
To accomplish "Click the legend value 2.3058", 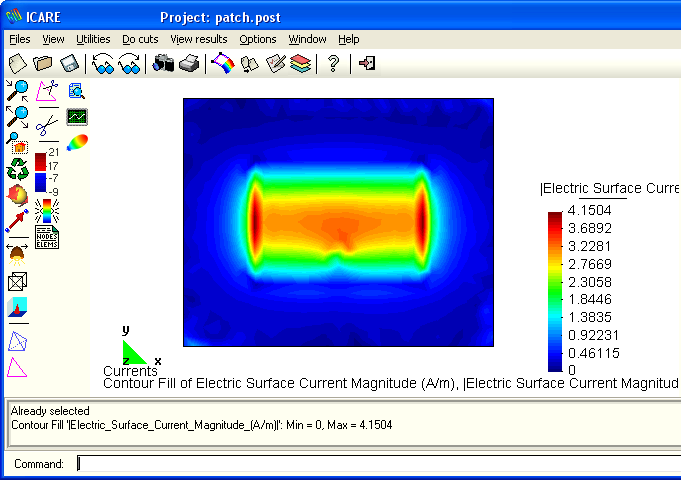I will click(589, 282).
